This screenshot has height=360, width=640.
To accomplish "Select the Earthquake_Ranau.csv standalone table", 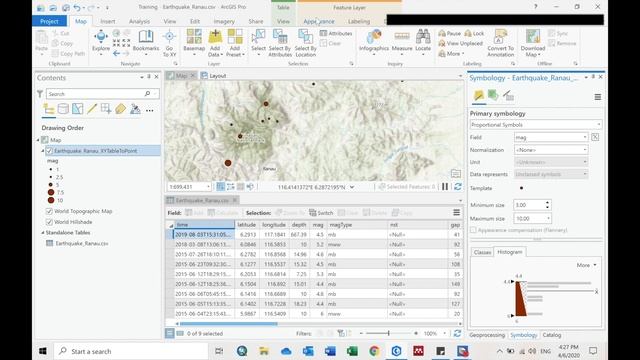I will click(x=82, y=243).
